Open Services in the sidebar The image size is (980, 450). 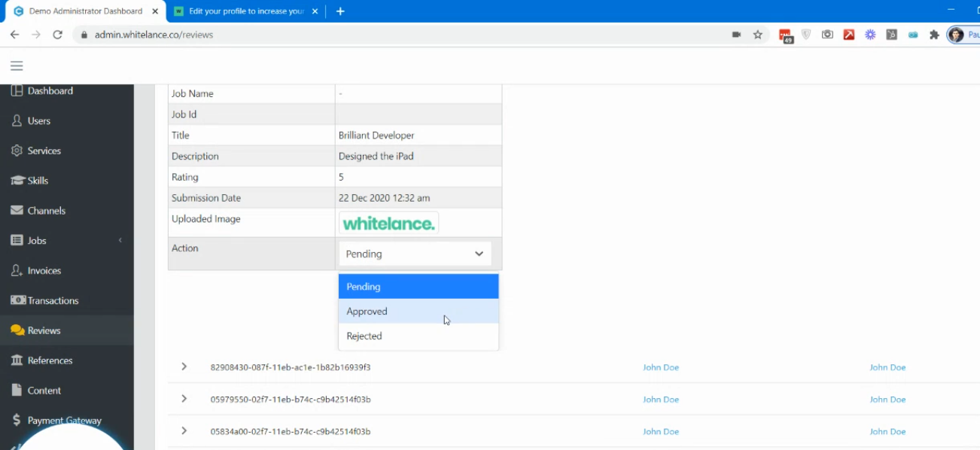[x=67, y=151]
